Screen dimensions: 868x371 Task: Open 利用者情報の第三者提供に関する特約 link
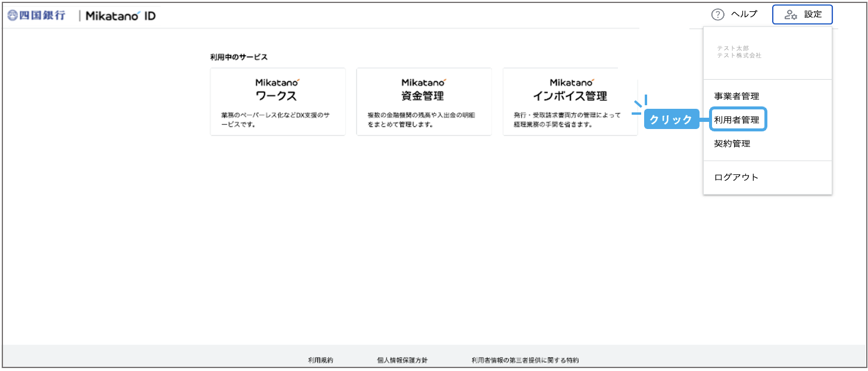524,360
